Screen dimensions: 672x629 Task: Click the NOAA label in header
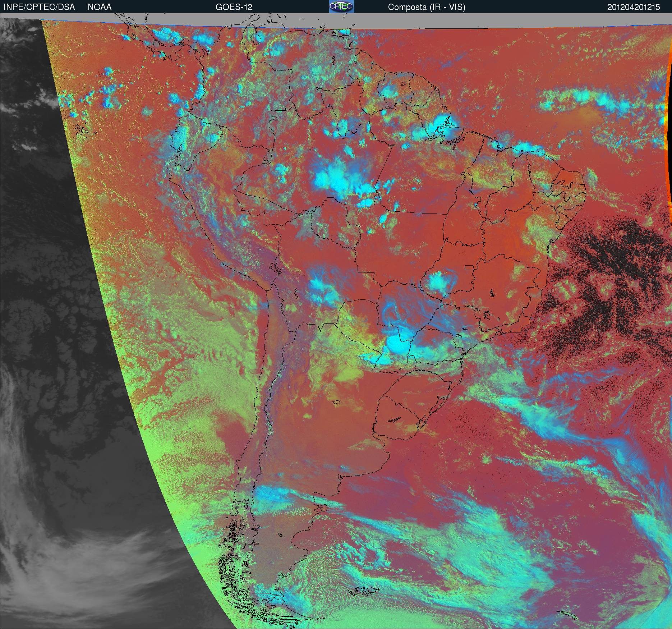[x=100, y=7]
